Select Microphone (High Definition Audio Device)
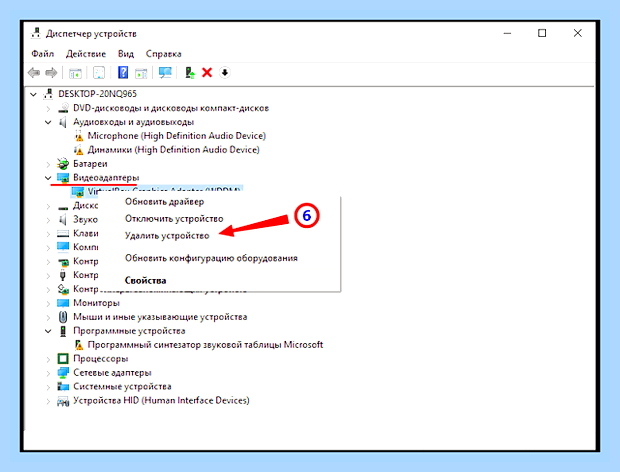This screenshot has width=620, height=472. (x=176, y=136)
